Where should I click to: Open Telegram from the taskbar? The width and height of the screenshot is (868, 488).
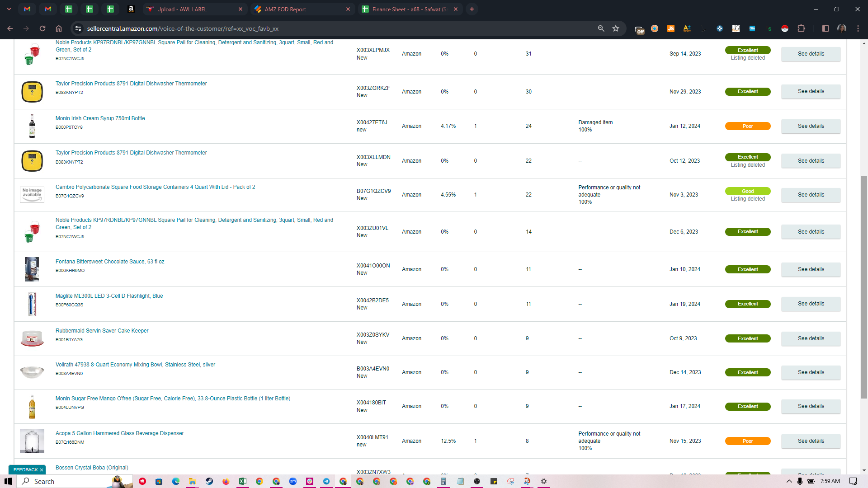326,481
